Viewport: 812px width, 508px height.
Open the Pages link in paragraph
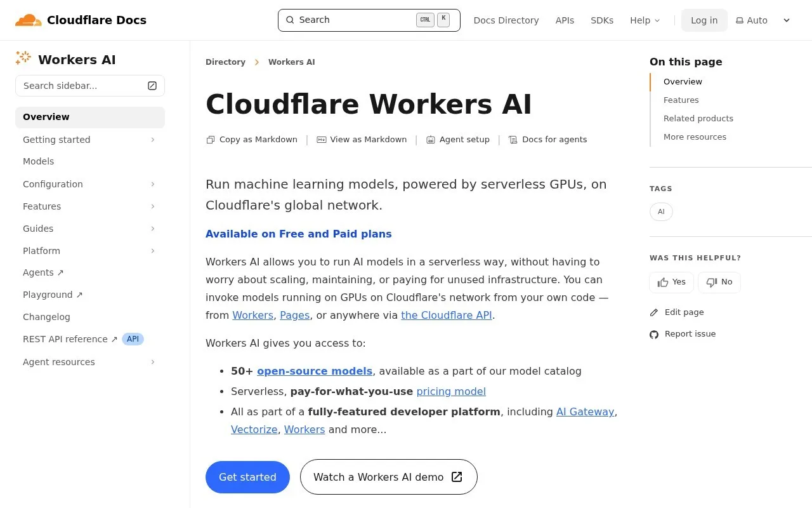[294, 315]
